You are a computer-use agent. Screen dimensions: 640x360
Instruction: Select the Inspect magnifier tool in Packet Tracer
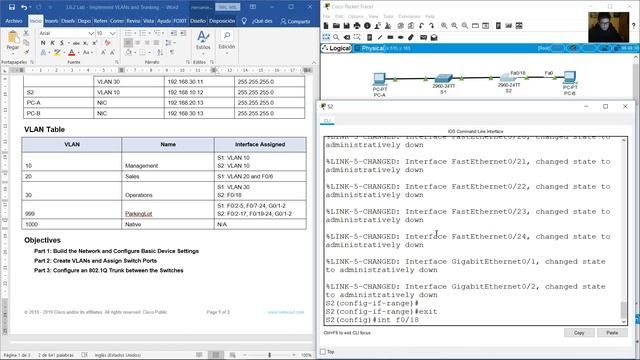point(336,37)
